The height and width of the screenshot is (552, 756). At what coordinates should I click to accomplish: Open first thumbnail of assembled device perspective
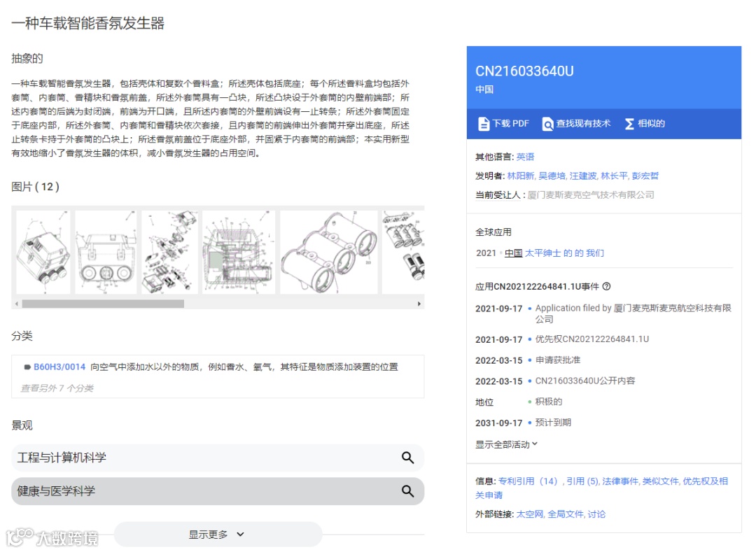click(43, 252)
